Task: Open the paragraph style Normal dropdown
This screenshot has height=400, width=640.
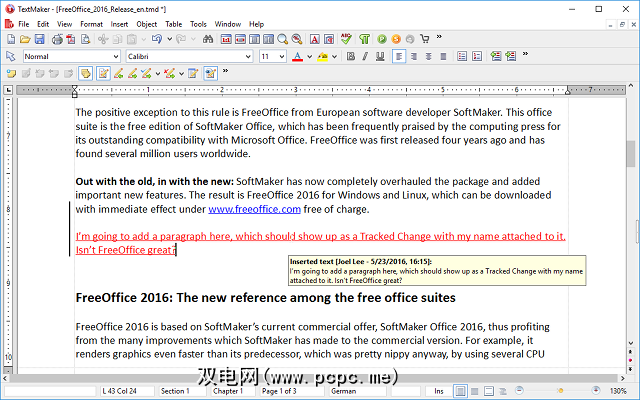Action: point(116,56)
